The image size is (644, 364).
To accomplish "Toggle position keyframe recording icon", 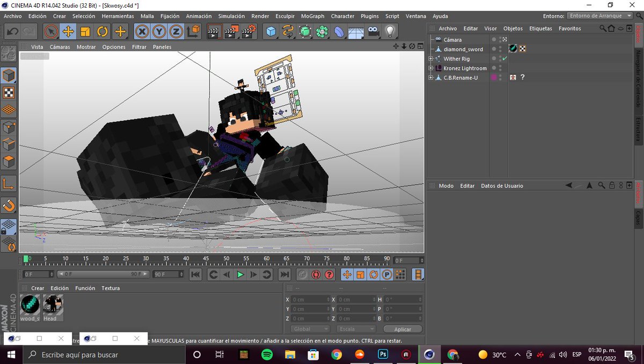I will pos(347,274).
